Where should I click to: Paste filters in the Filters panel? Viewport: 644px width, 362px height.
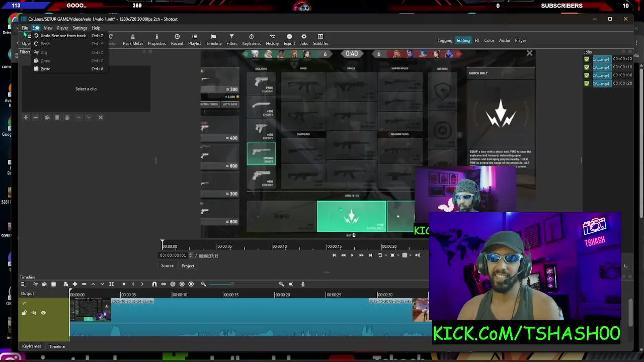[x=57, y=117]
